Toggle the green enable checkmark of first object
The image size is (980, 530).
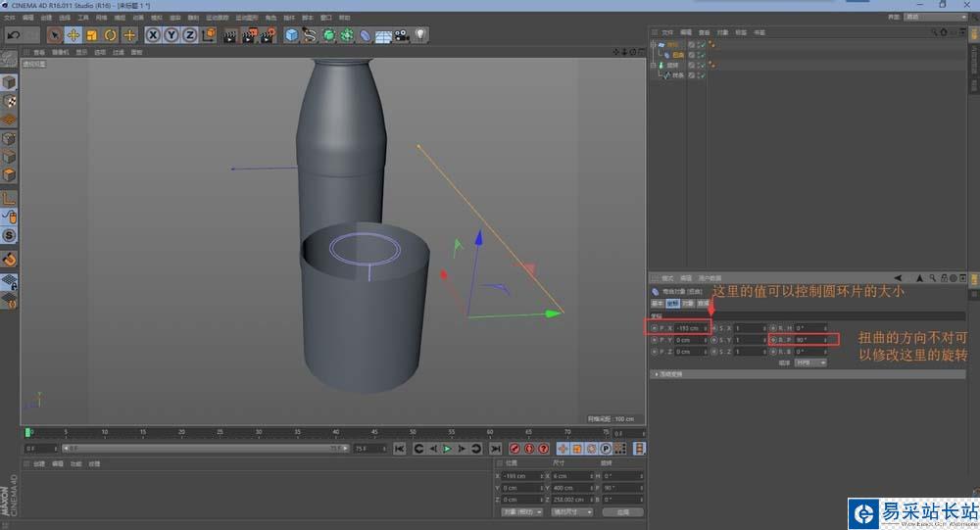point(702,45)
